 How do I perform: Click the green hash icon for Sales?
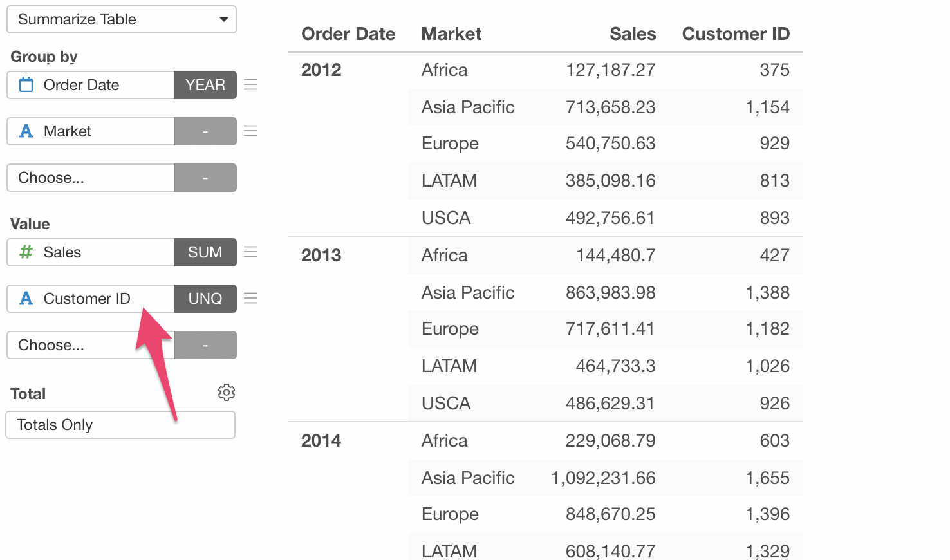26,252
